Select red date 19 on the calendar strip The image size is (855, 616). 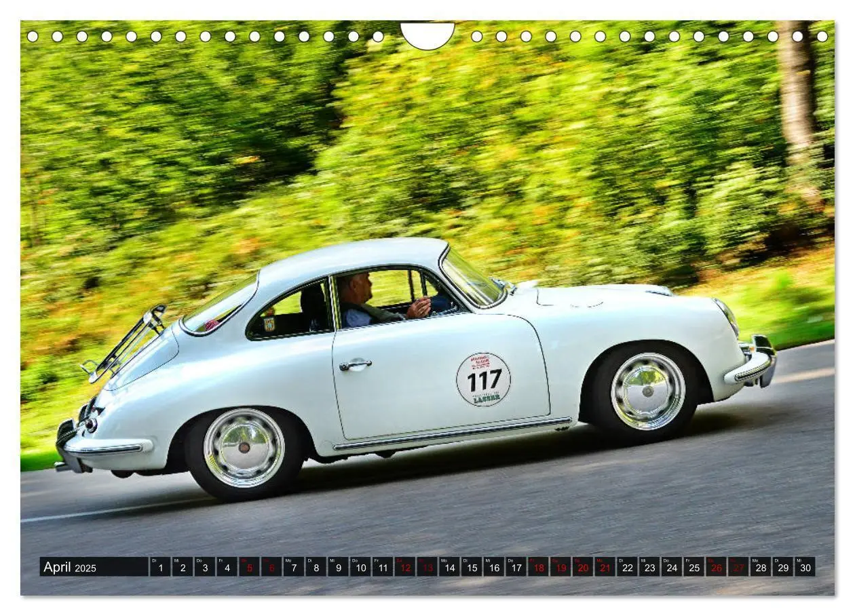coord(560,567)
